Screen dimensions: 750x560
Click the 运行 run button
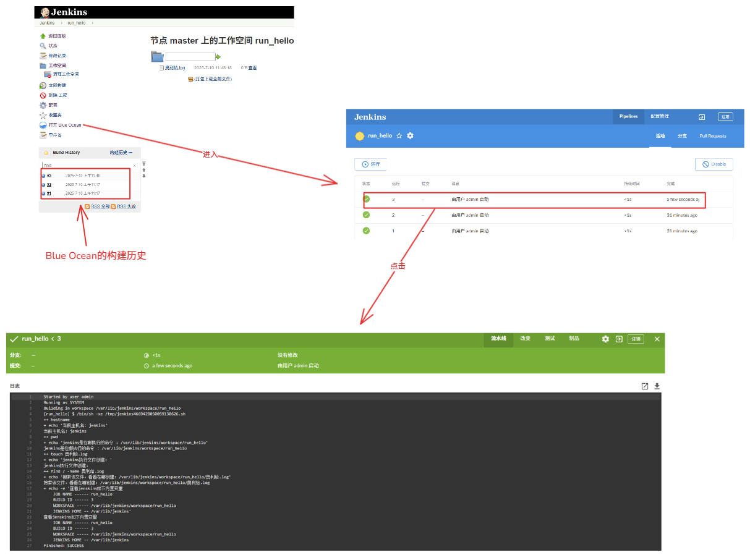pos(370,164)
